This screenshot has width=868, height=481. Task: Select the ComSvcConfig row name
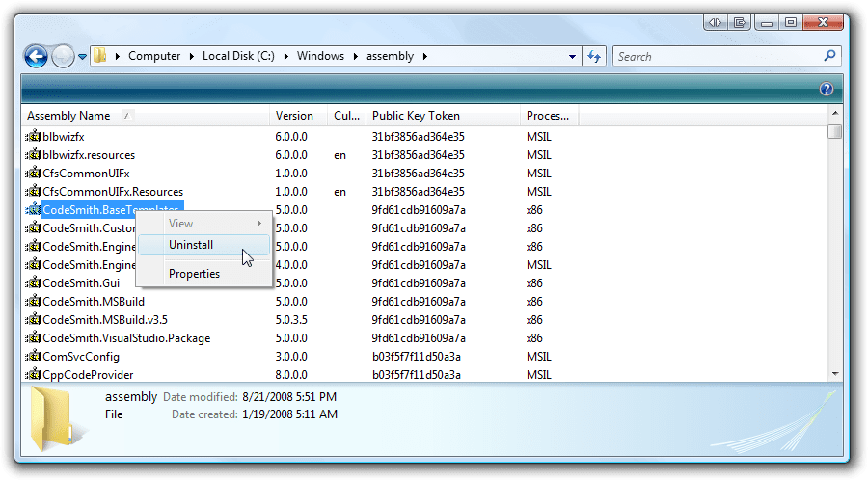point(81,357)
